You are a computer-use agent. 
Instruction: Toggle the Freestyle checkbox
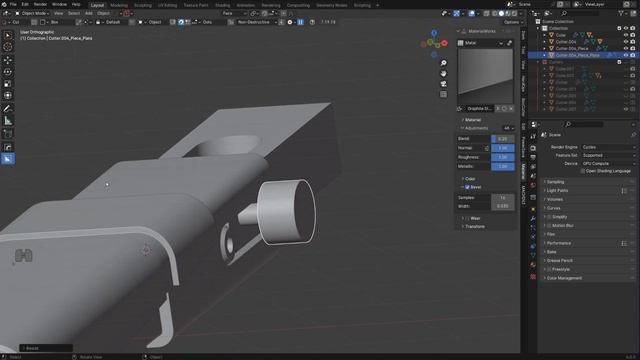coord(549,269)
